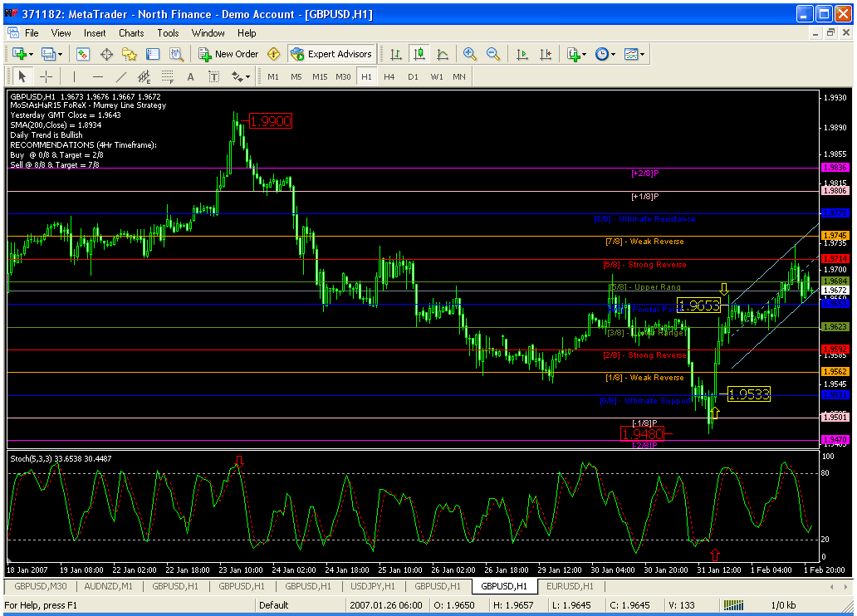The height and width of the screenshot is (616, 857).
Task: Enable the M15 timeframe
Action: [320, 76]
